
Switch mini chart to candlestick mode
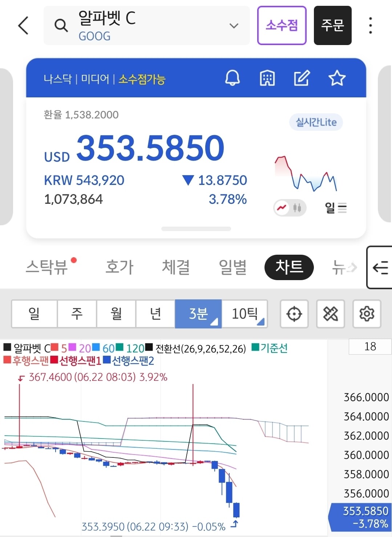(297, 208)
